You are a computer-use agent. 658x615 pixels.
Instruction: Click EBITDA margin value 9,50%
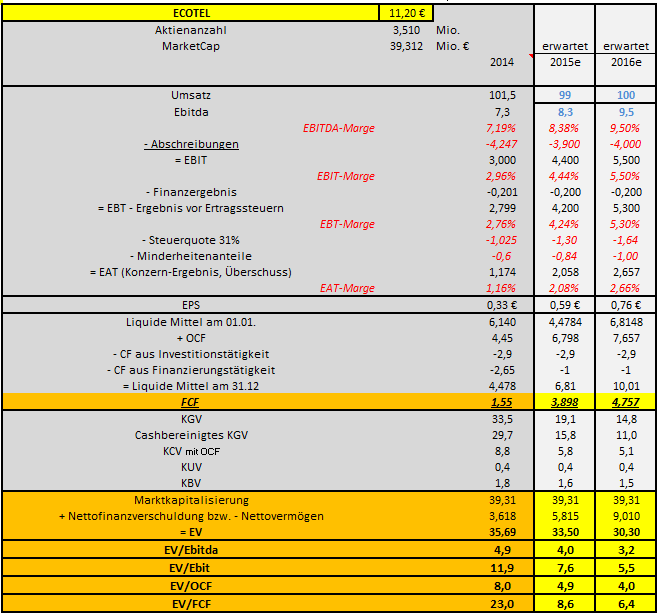tap(625, 128)
